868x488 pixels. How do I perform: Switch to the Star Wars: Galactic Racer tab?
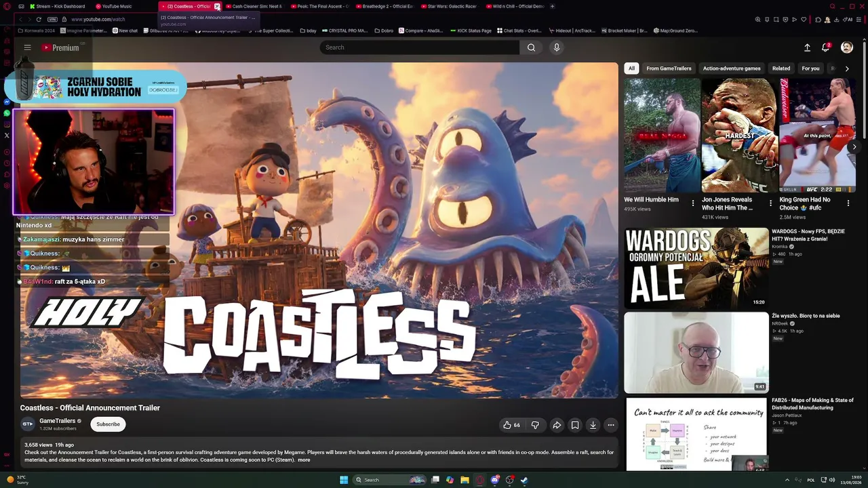(452, 6)
